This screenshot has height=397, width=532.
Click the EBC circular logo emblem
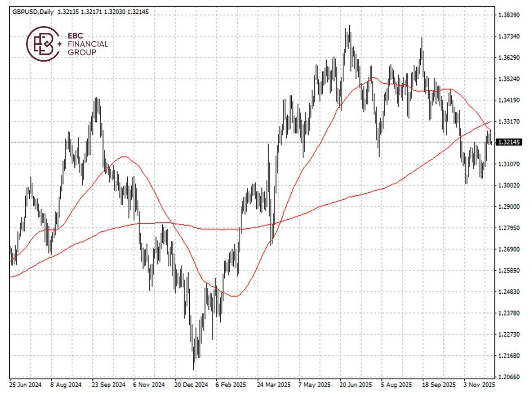(x=44, y=44)
